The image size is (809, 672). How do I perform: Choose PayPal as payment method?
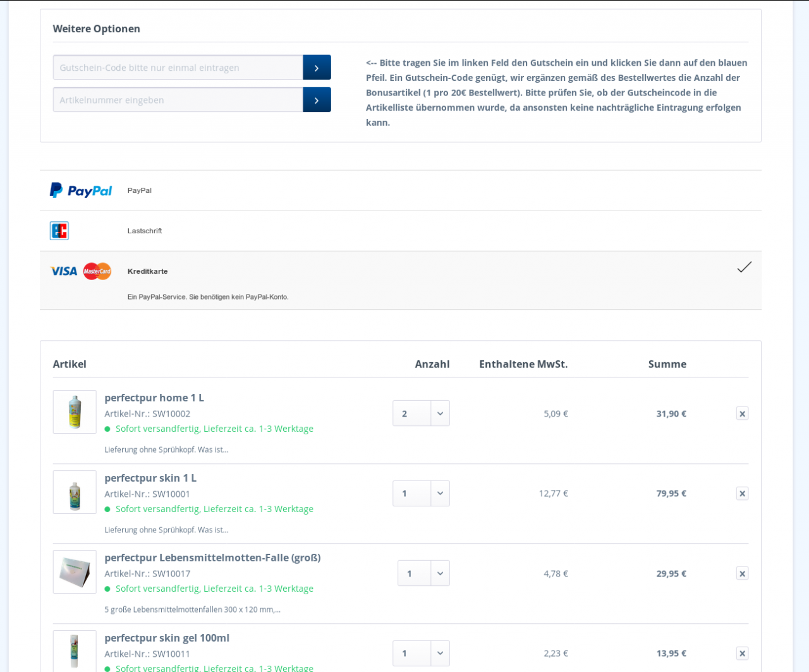(x=401, y=190)
